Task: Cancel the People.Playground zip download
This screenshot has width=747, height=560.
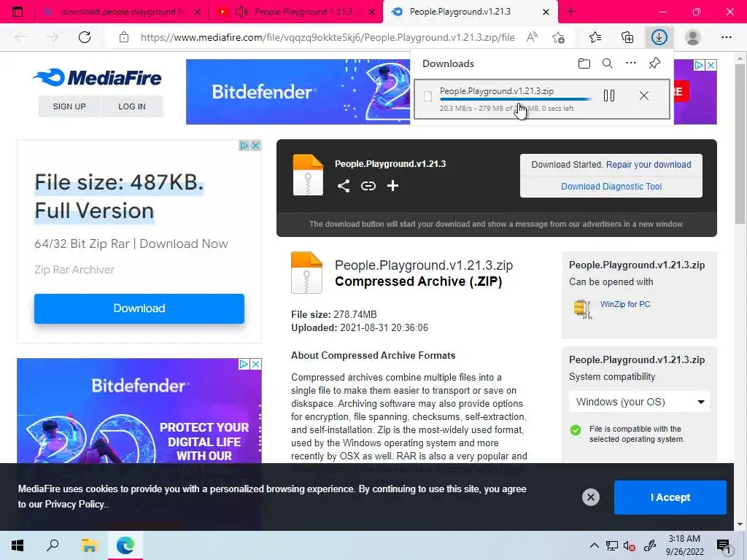Action: (x=644, y=96)
